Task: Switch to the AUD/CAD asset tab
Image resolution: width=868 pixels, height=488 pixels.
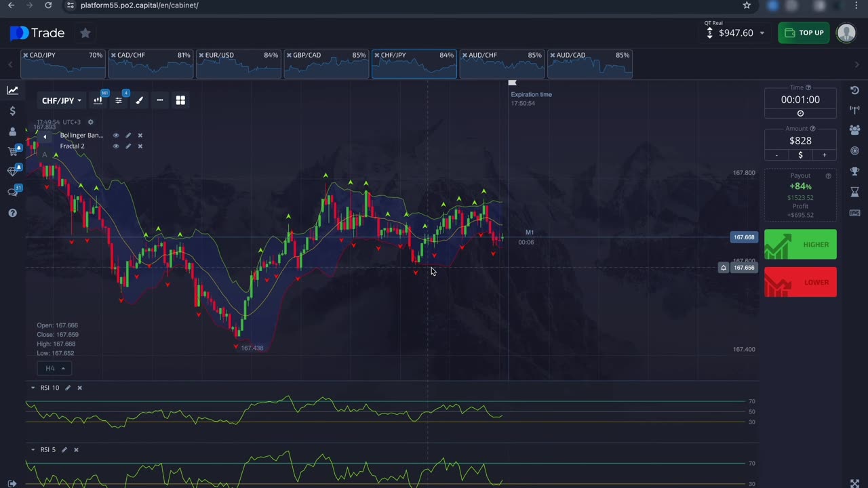Action: (590, 64)
